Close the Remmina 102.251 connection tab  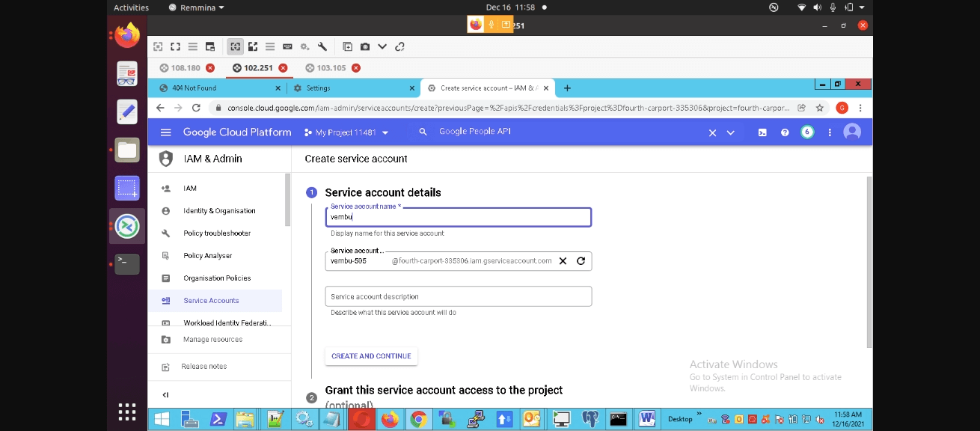[283, 68]
